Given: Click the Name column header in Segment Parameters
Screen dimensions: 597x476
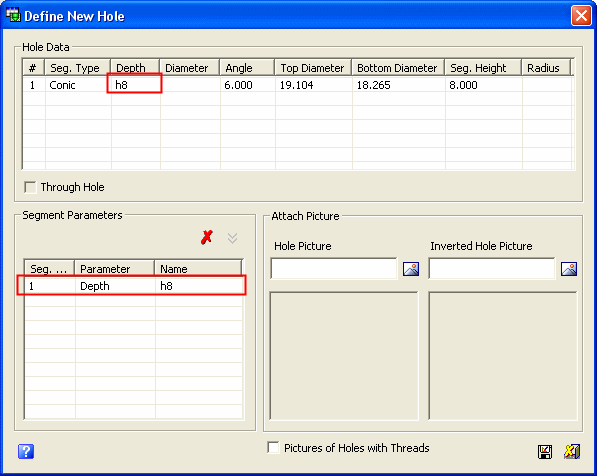Looking at the screenshot, I should [x=198, y=269].
